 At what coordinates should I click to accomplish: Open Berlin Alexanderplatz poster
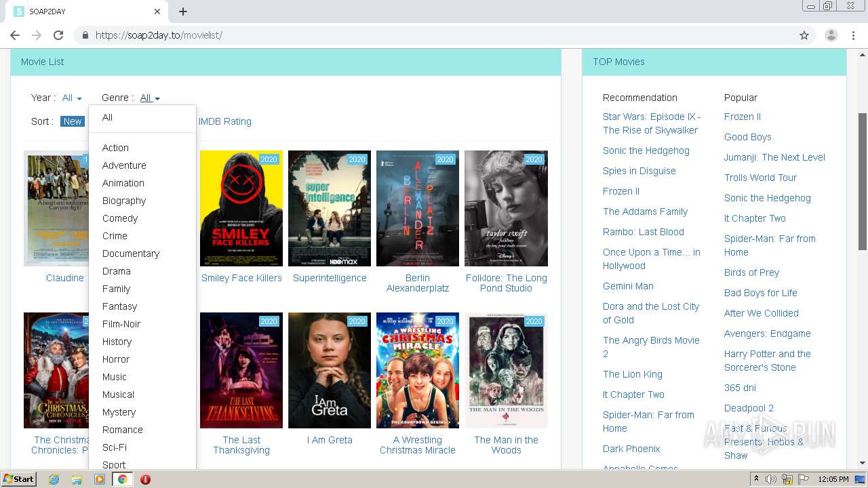[418, 208]
